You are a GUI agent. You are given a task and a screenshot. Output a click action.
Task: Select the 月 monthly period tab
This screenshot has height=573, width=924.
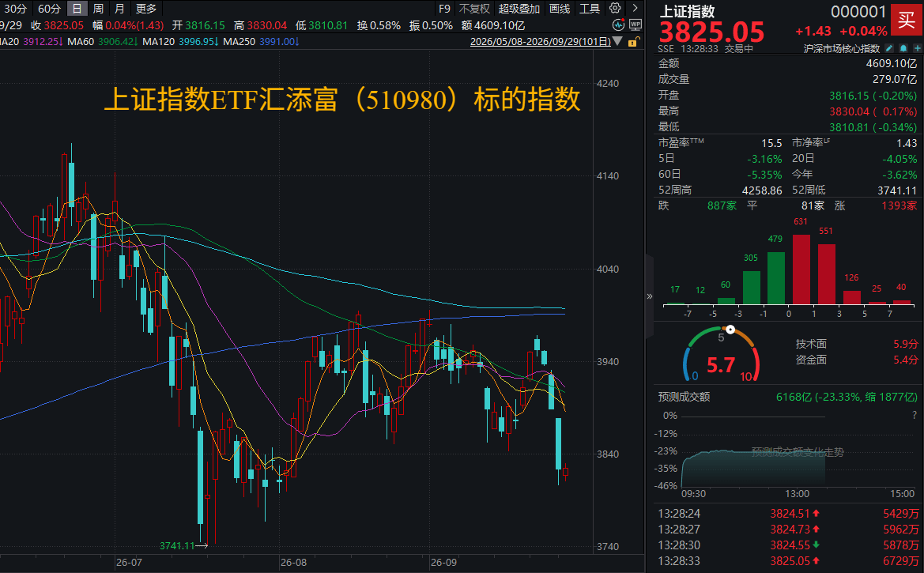(x=119, y=8)
